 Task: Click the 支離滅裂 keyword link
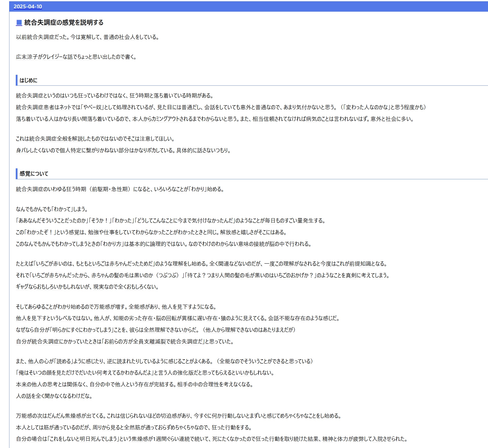[155, 342]
